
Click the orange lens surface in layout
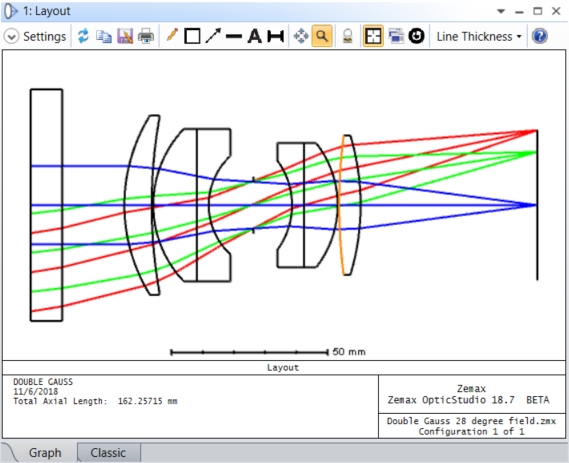(340, 205)
